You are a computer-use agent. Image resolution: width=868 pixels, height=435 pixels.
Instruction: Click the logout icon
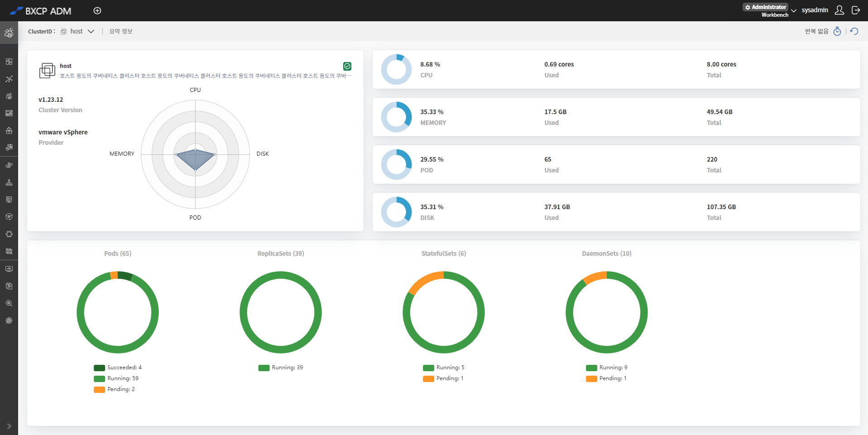click(856, 10)
